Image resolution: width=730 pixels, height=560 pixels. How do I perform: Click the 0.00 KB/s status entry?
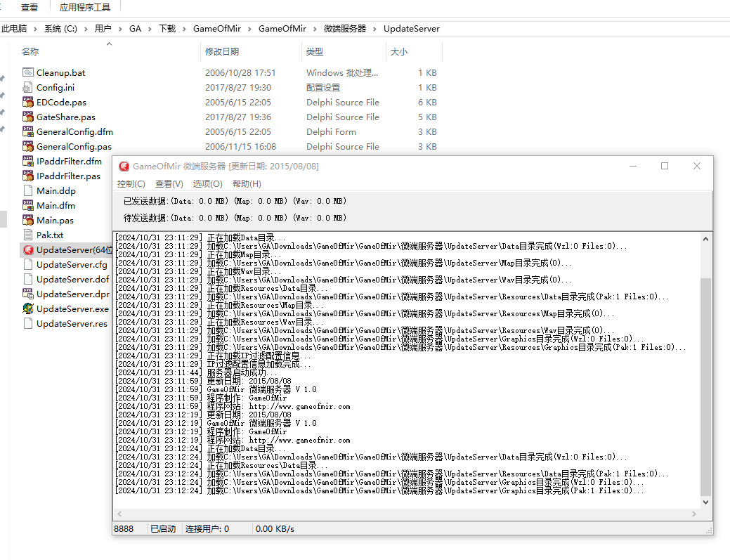click(x=275, y=529)
